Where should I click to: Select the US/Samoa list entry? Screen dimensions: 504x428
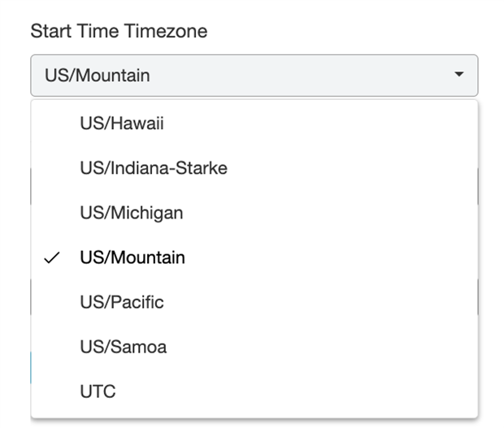[x=123, y=347]
